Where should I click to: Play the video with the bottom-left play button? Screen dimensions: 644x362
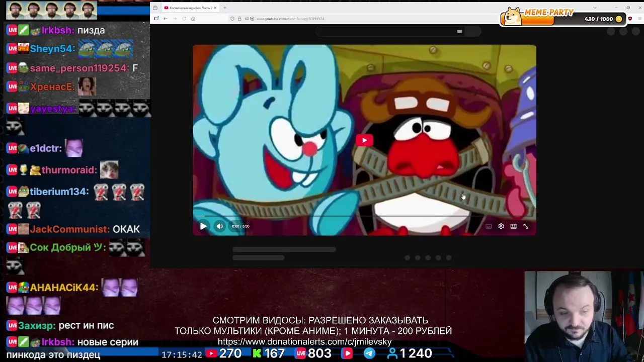pyautogui.click(x=203, y=226)
